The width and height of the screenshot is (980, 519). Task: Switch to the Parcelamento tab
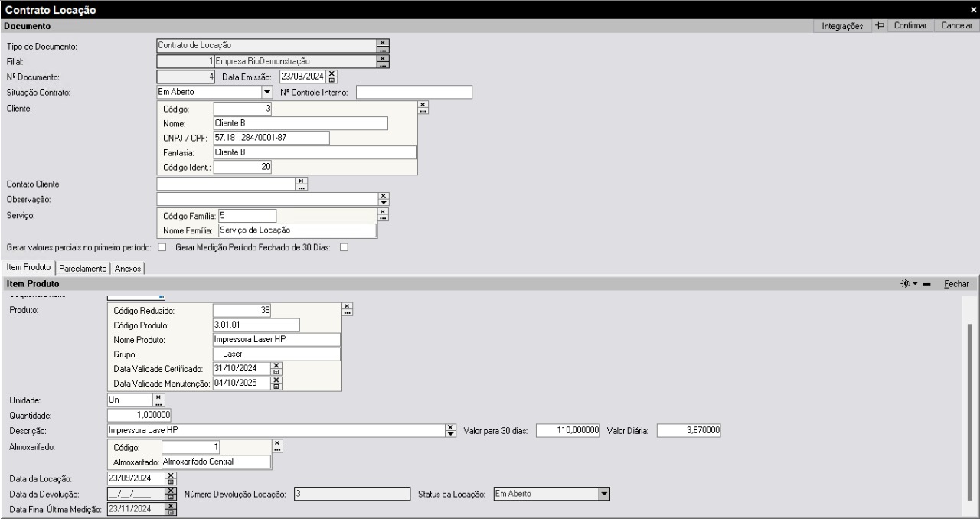[x=83, y=268]
